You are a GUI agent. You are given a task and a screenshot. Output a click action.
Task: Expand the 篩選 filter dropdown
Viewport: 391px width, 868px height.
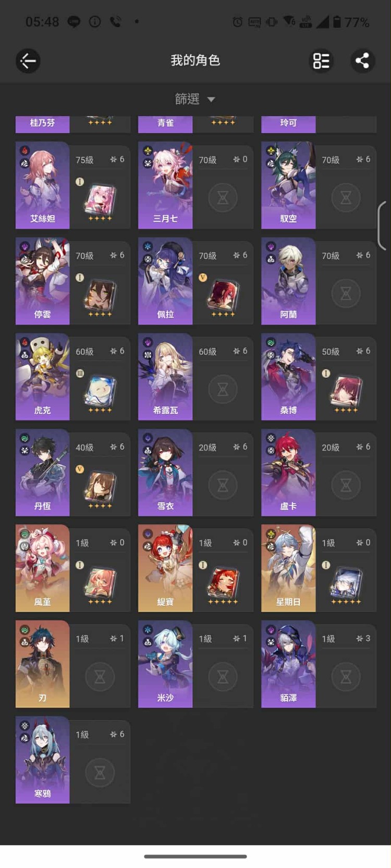195,99
